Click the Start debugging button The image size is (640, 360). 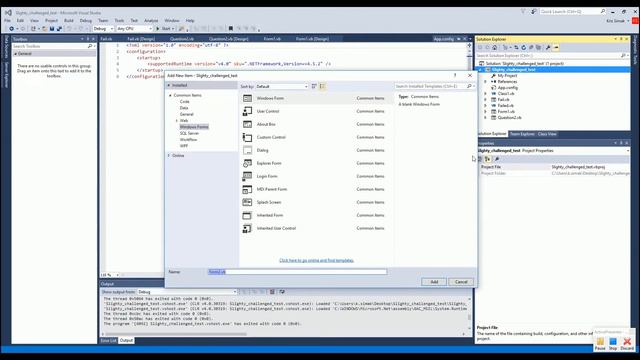[x=164, y=29]
